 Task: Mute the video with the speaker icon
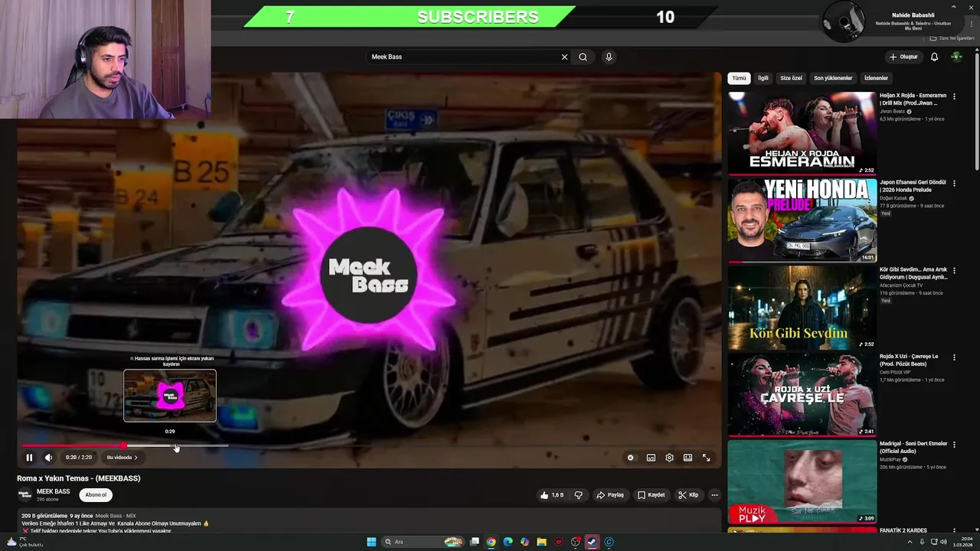[x=48, y=458]
